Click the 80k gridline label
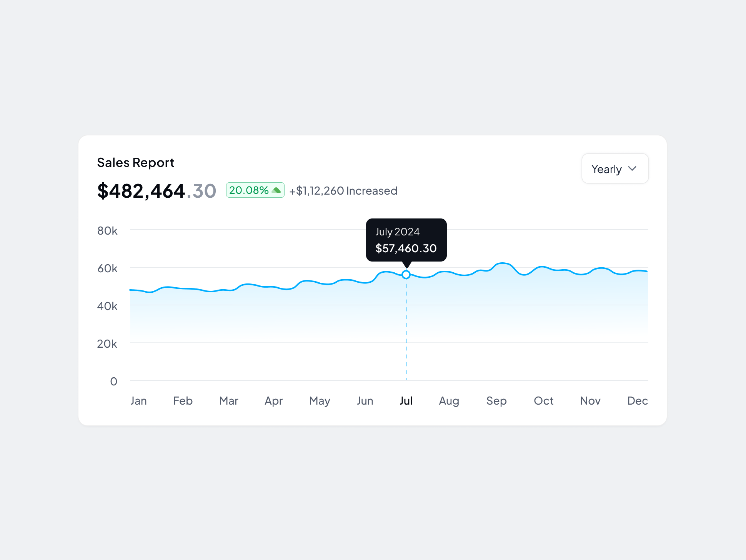The image size is (746, 560). click(108, 231)
